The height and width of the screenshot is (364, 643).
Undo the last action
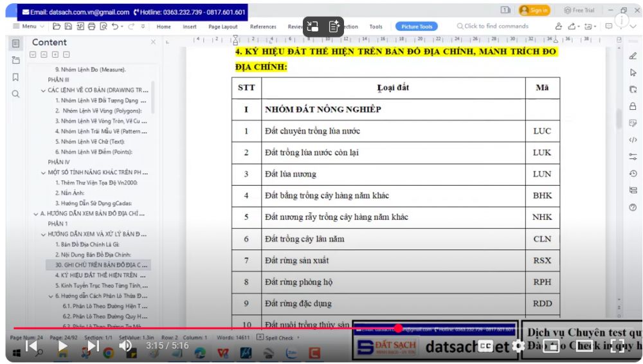pyautogui.click(x=115, y=26)
